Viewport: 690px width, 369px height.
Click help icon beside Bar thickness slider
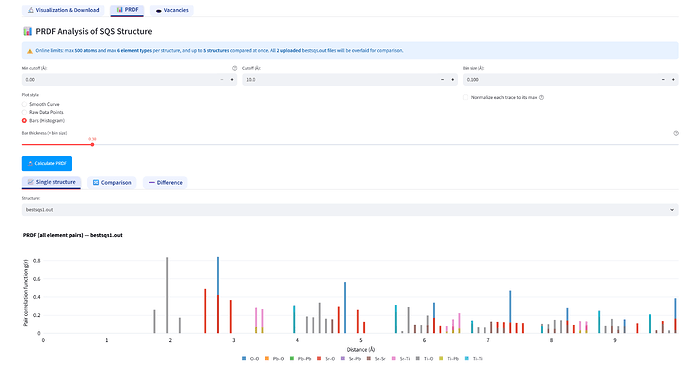pyautogui.click(x=675, y=133)
